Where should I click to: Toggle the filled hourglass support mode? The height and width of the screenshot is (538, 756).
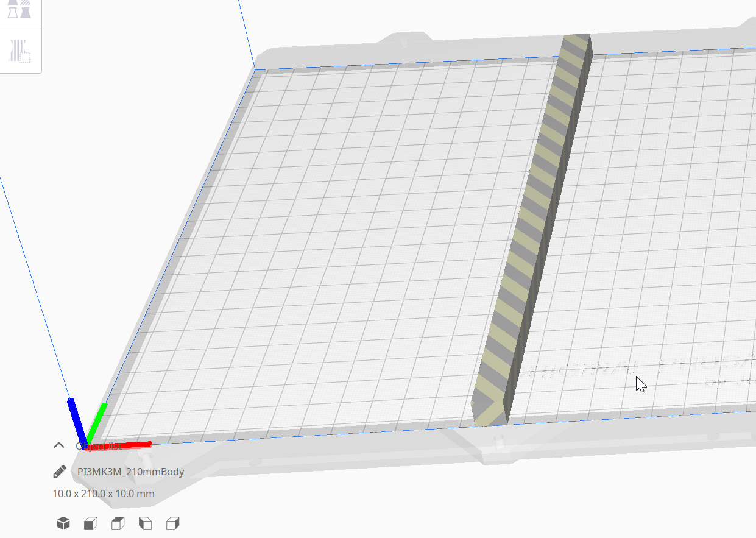pos(24,13)
